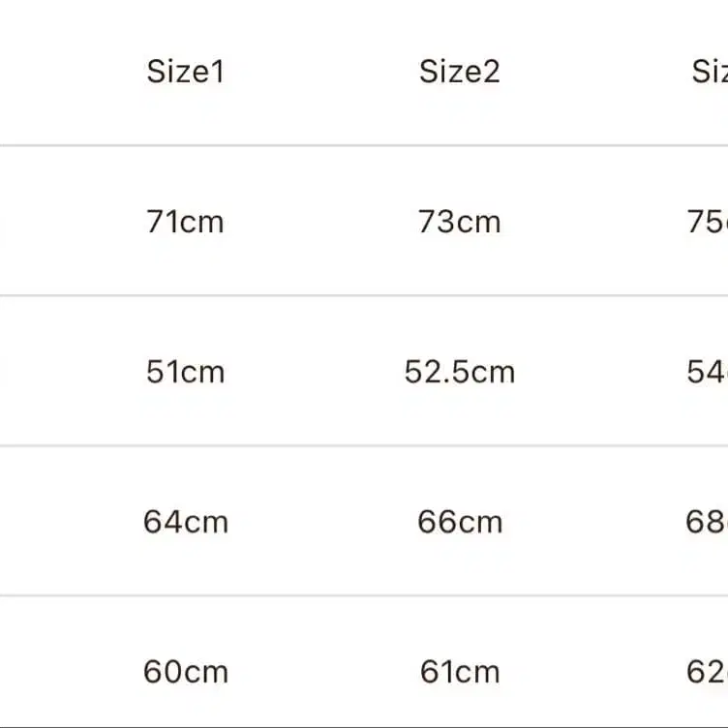Click the divider line below the size header row
The width and height of the screenshot is (728, 728).
coord(364,146)
